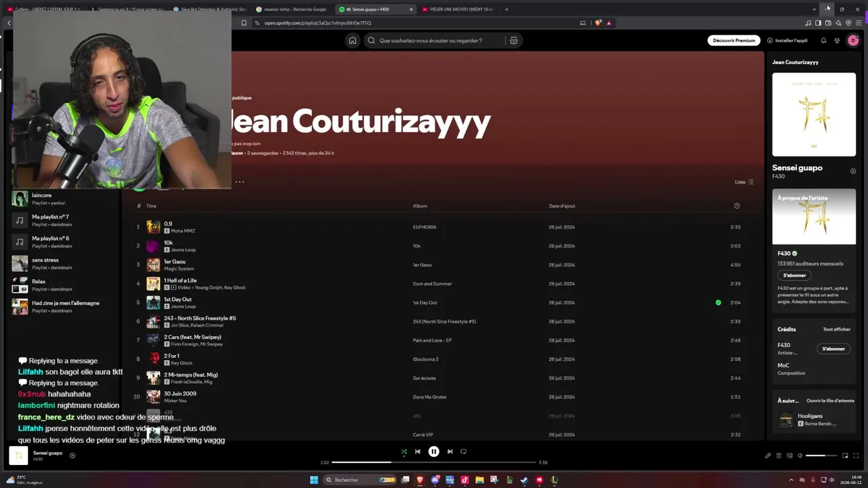Toggle repeat mode
The image size is (868, 488).
pyautogui.click(x=464, y=451)
